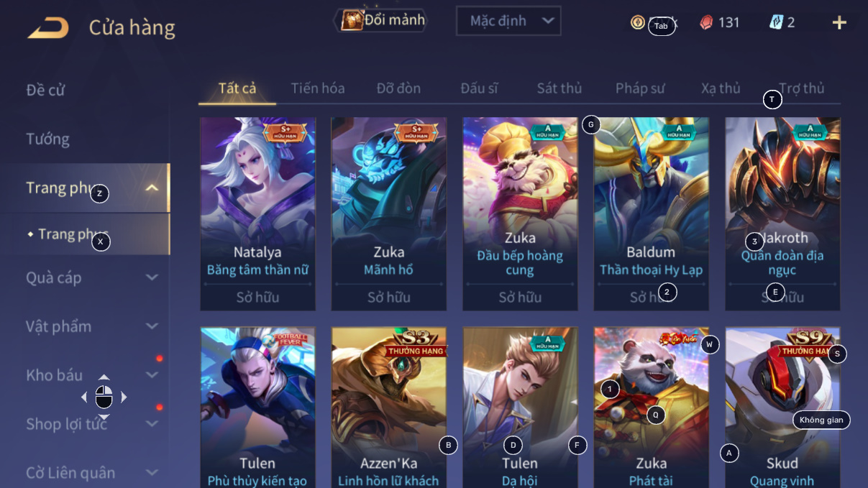
Task: Open the Mặc định sort dropdown
Action: pyautogui.click(x=508, y=21)
